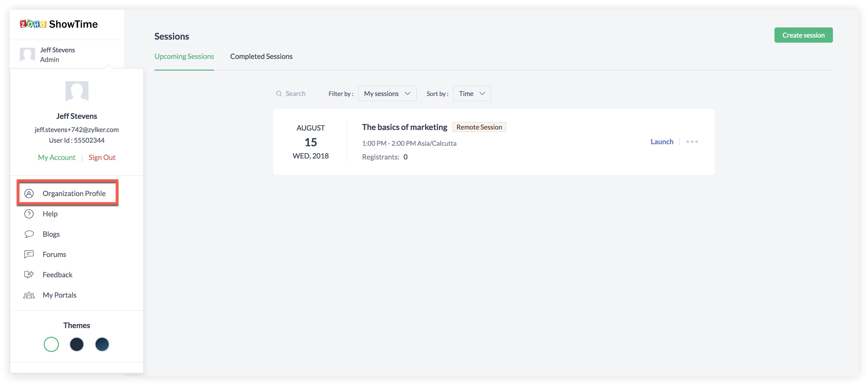
Task: Open the Time sort dropdown
Action: (x=472, y=94)
